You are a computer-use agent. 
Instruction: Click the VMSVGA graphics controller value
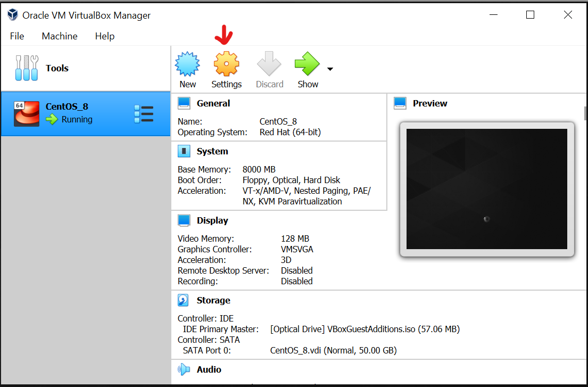pos(297,249)
